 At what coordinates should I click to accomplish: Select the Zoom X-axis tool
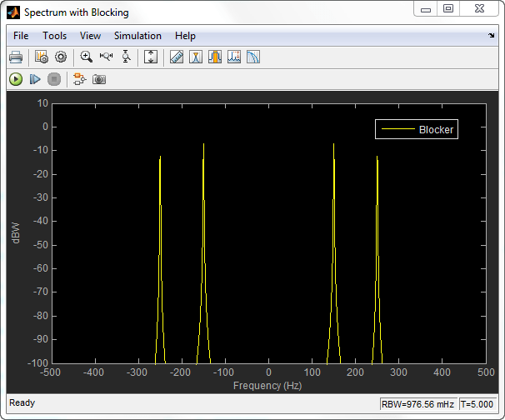(x=106, y=57)
